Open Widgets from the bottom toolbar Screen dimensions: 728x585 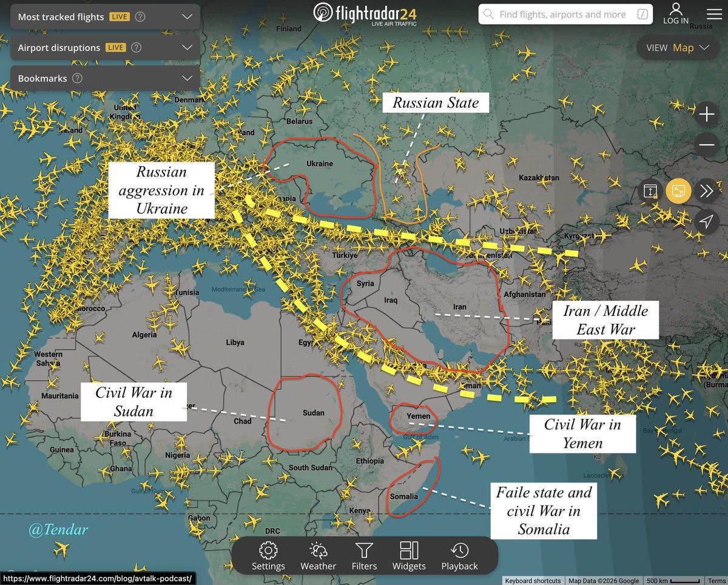[409, 557]
